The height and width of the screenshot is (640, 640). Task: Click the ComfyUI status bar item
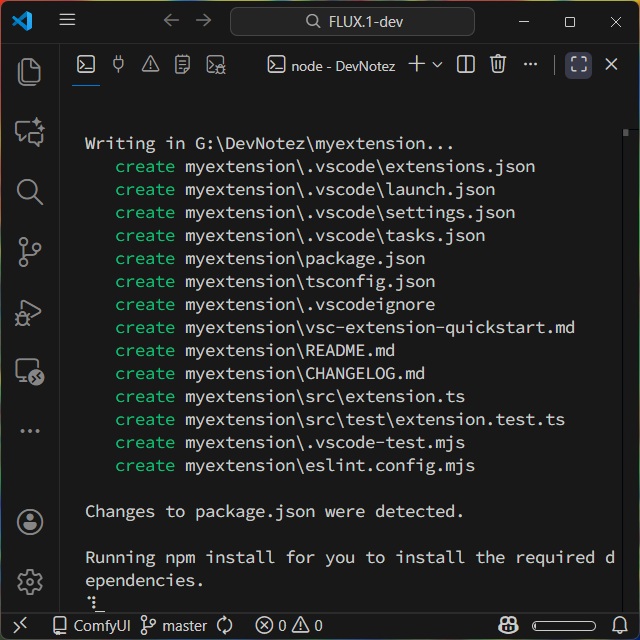(92, 626)
